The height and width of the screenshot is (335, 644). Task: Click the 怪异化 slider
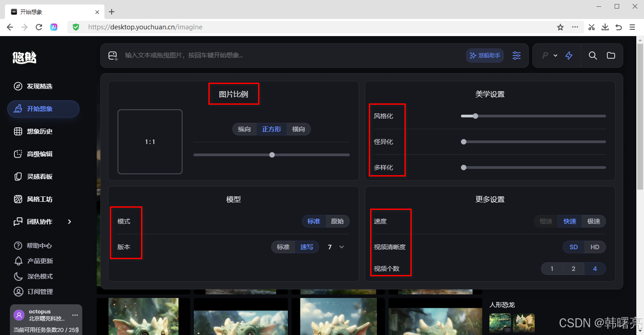click(533, 142)
